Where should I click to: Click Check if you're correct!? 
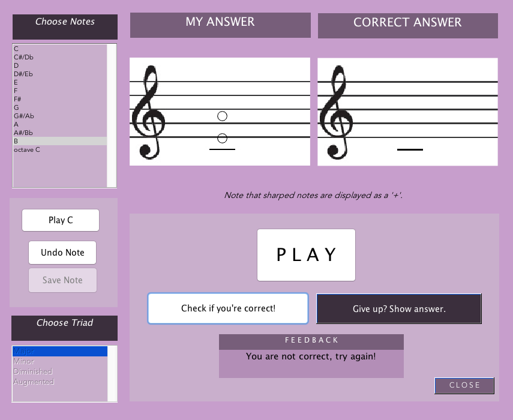(x=228, y=308)
